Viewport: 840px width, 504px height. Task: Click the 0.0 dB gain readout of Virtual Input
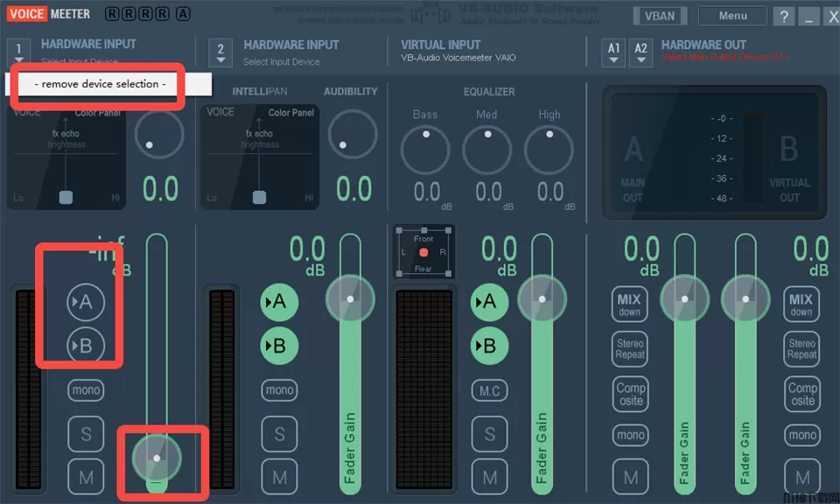(x=500, y=256)
